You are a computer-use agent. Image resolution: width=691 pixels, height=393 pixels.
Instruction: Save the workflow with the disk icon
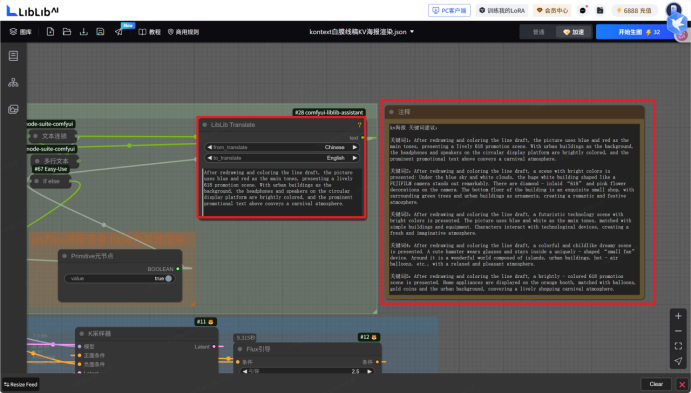100,32
